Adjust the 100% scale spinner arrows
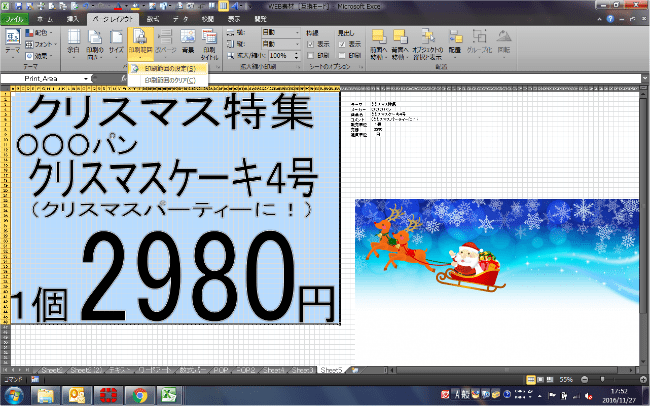 point(296,55)
